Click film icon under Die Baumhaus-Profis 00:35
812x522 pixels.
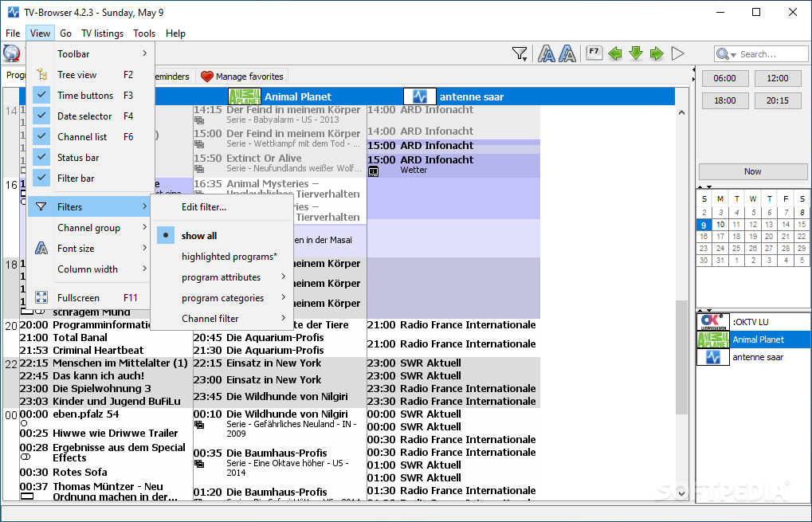click(x=199, y=464)
